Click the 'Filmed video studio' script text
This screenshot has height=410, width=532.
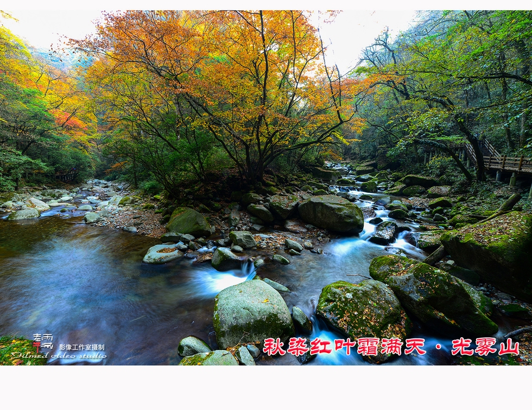(59, 356)
